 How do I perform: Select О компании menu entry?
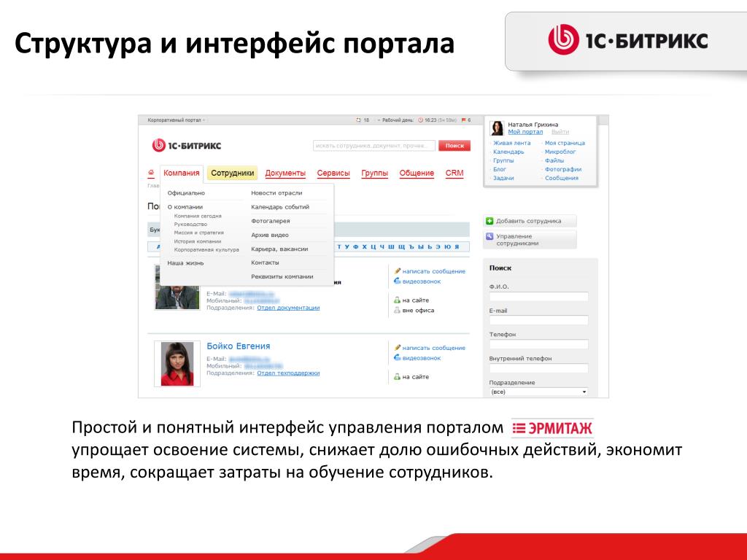(x=185, y=206)
